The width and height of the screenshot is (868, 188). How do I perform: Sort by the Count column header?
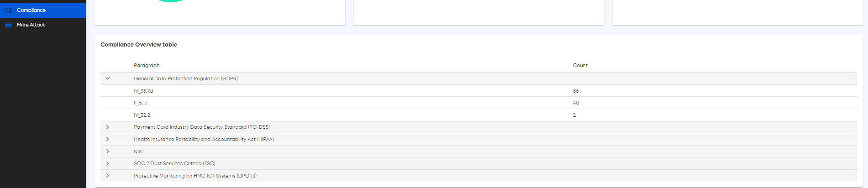click(x=580, y=65)
